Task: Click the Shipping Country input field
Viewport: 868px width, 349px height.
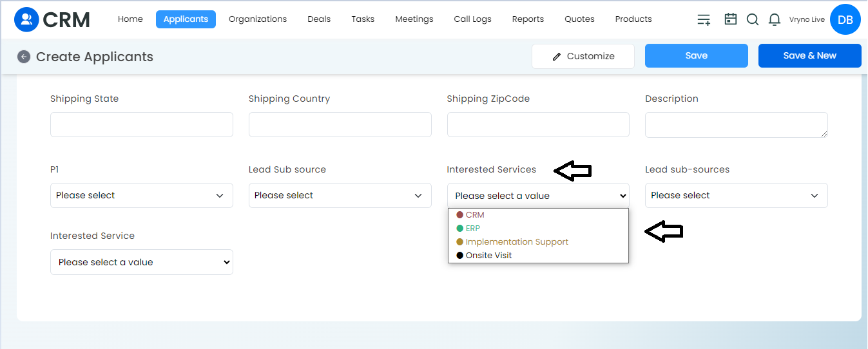Action: click(340, 124)
